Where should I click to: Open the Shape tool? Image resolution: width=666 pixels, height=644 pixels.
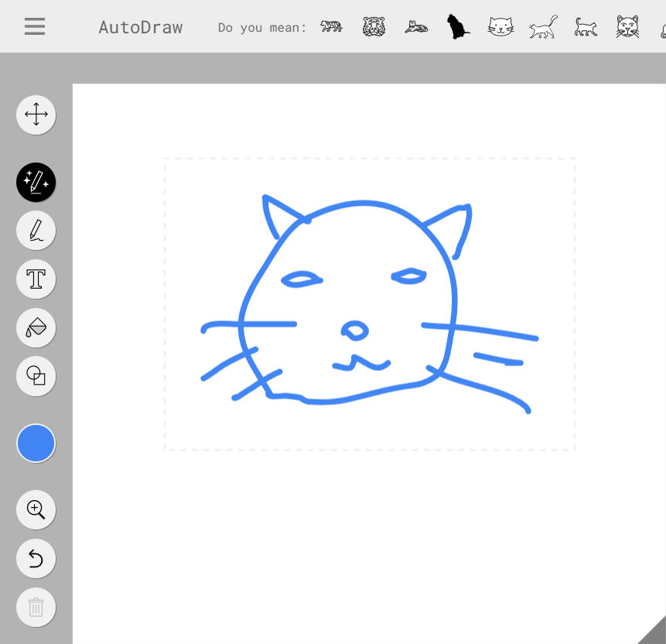(36, 376)
